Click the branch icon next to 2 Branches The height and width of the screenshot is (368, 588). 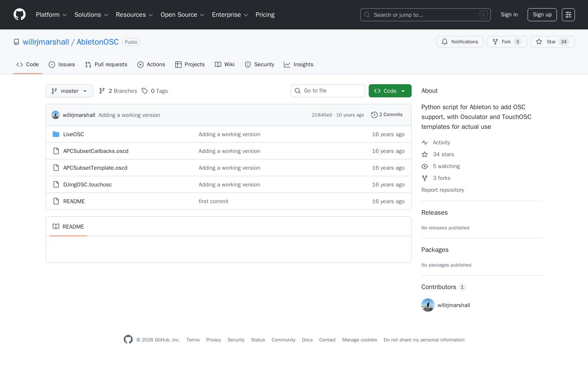click(102, 91)
